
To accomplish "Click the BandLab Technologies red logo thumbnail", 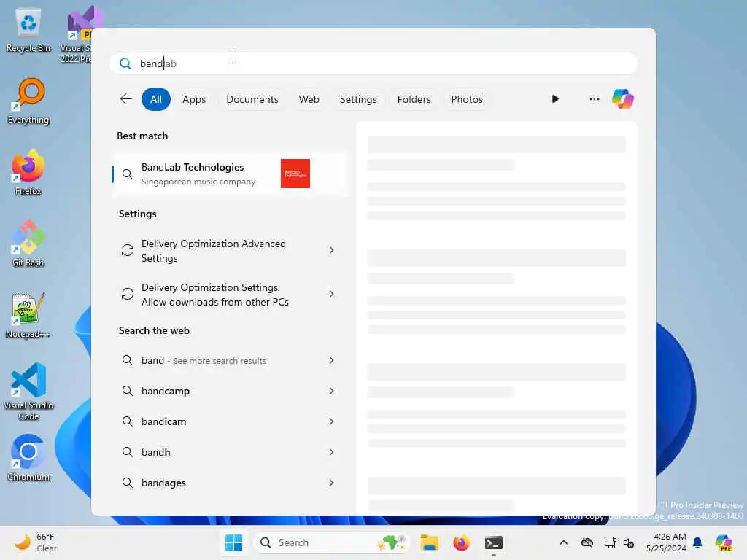I will click(x=295, y=174).
